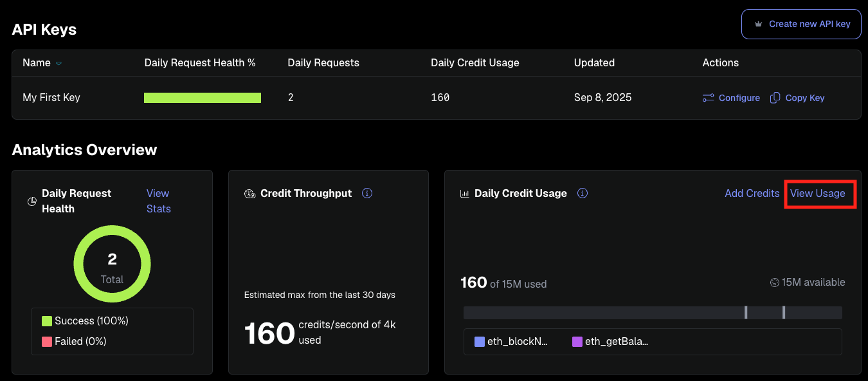Click the icon beside 15M available
The height and width of the screenshot is (381, 868).
click(x=774, y=283)
